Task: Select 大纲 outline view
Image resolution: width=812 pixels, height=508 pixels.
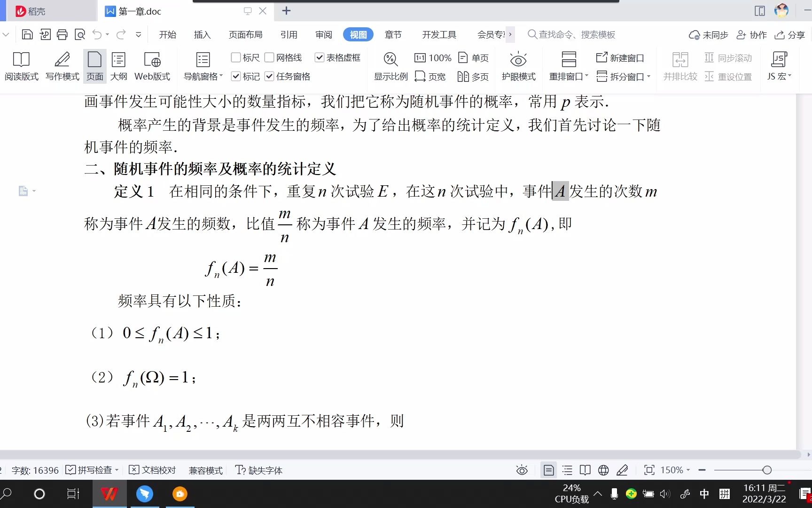Action: (118, 66)
